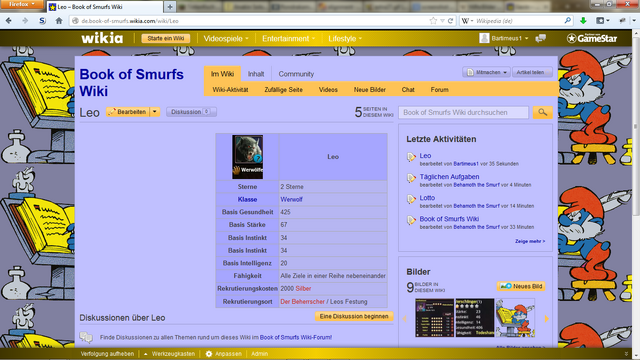Open Chat in the submenu

point(408,89)
